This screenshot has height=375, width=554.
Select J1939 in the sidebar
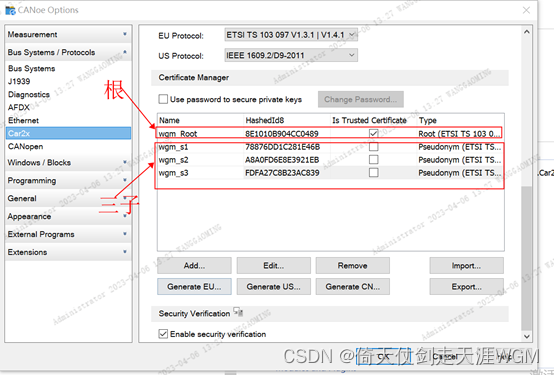point(19,81)
